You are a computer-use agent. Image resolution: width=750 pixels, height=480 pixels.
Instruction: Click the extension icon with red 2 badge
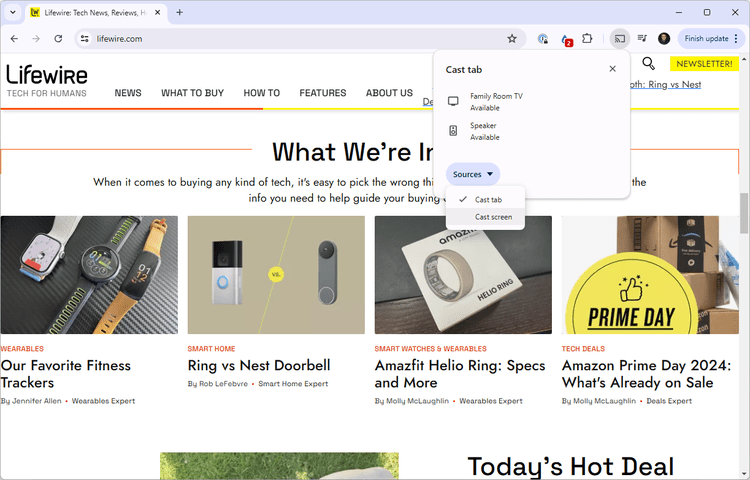pos(566,40)
